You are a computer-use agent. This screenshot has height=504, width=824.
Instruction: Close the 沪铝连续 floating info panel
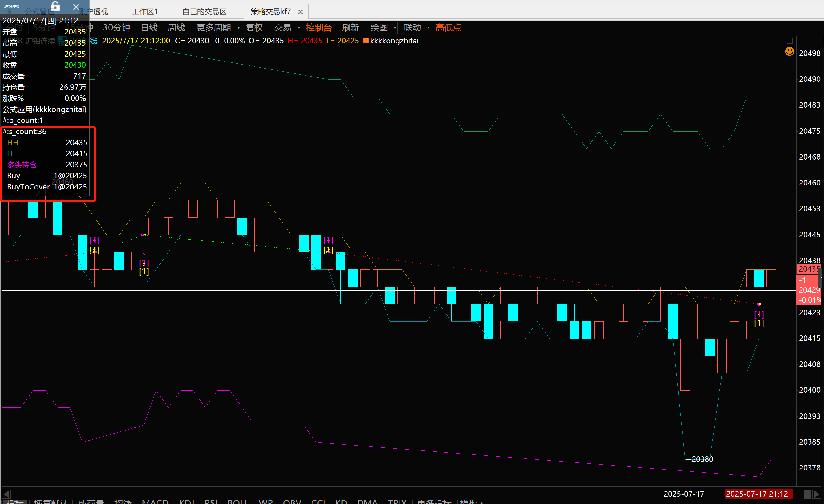[x=76, y=7]
